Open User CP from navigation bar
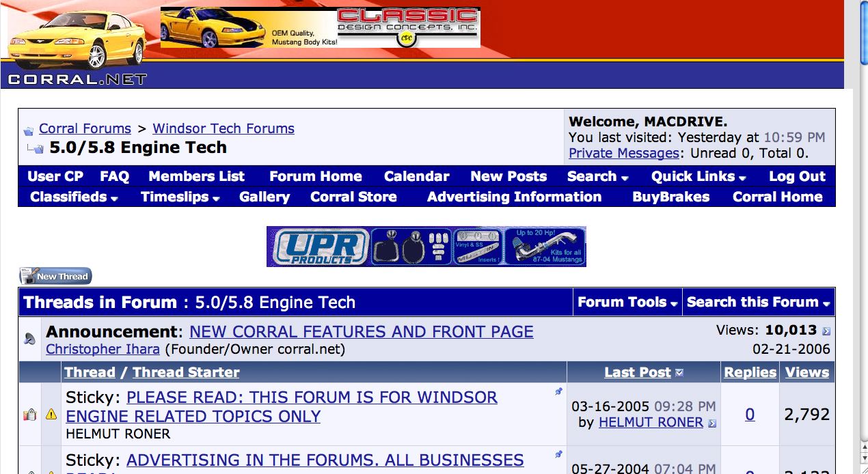The height and width of the screenshot is (474, 868). (55, 176)
